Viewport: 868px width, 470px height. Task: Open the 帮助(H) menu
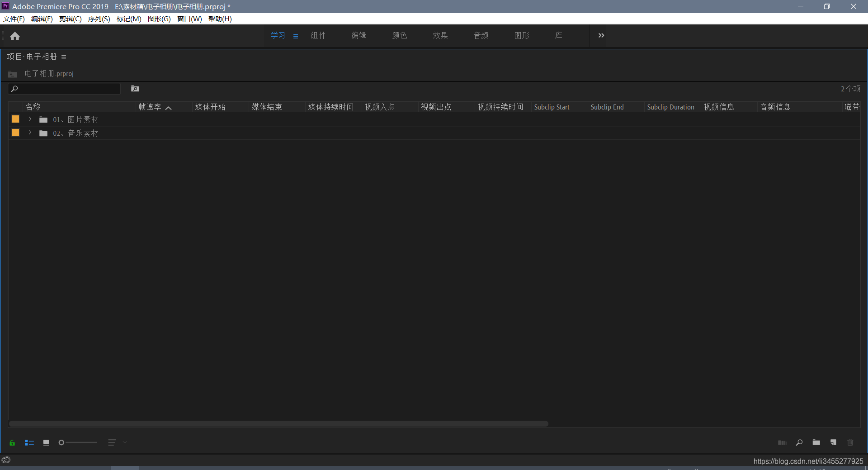point(220,19)
